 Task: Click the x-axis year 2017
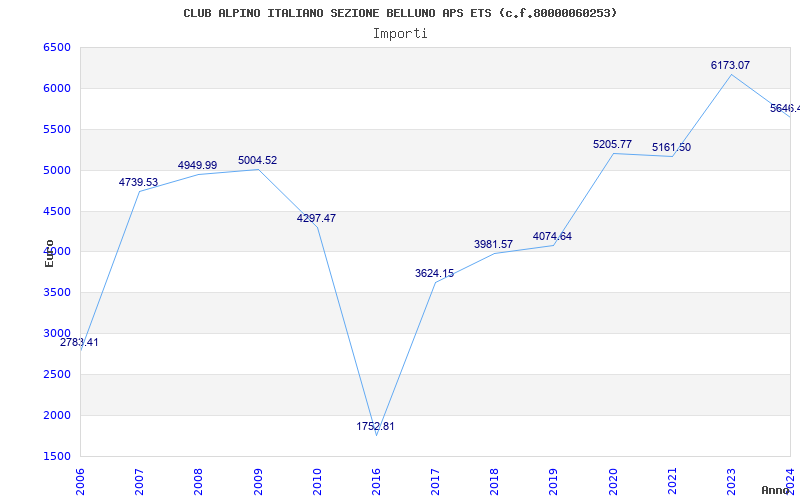435,481
